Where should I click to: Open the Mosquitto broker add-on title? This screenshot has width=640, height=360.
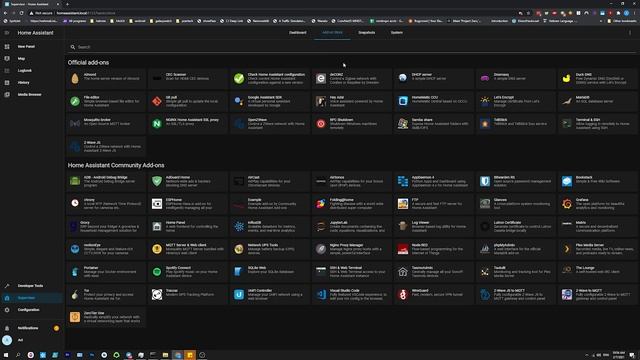pyautogui.click(x=97, y=120)
